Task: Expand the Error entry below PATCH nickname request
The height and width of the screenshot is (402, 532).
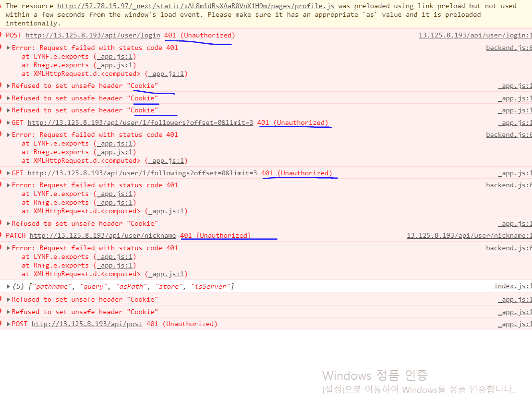Action: point(9,248)
